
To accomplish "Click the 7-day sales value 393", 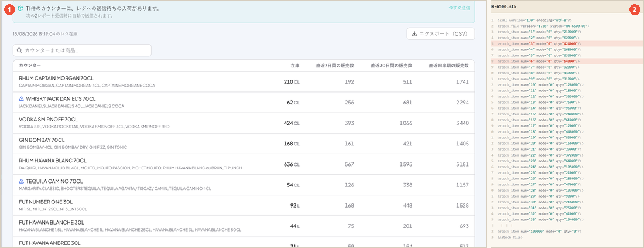I will pyautogui.click(x=349, y=123).
